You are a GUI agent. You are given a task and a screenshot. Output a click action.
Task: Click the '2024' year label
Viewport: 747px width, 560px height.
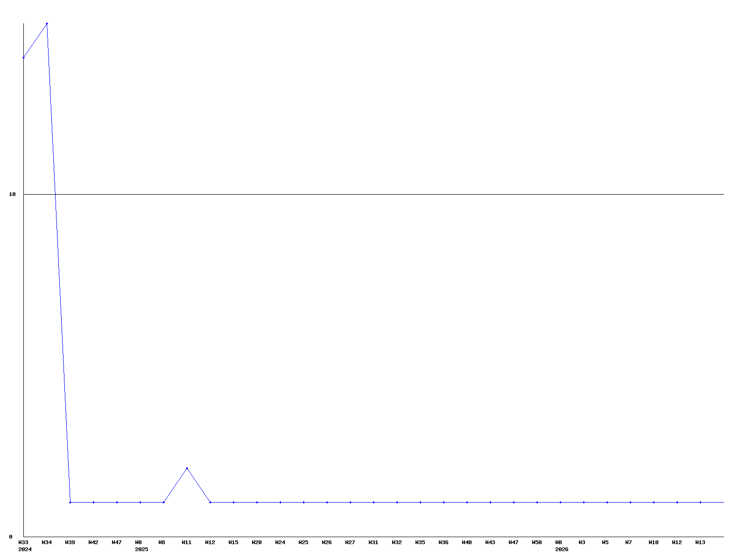[25, 549]
